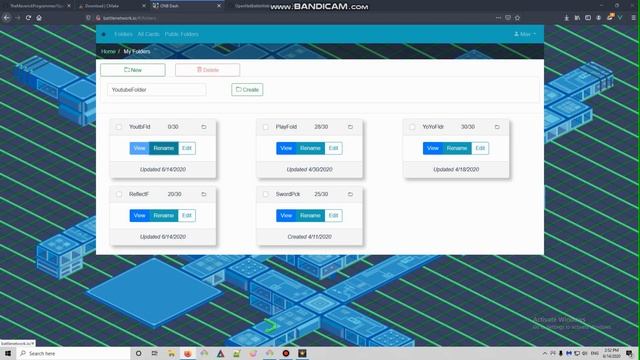640x360 pixels.
Task: Switch to the first browser tab
Action: tap(37, 6)
